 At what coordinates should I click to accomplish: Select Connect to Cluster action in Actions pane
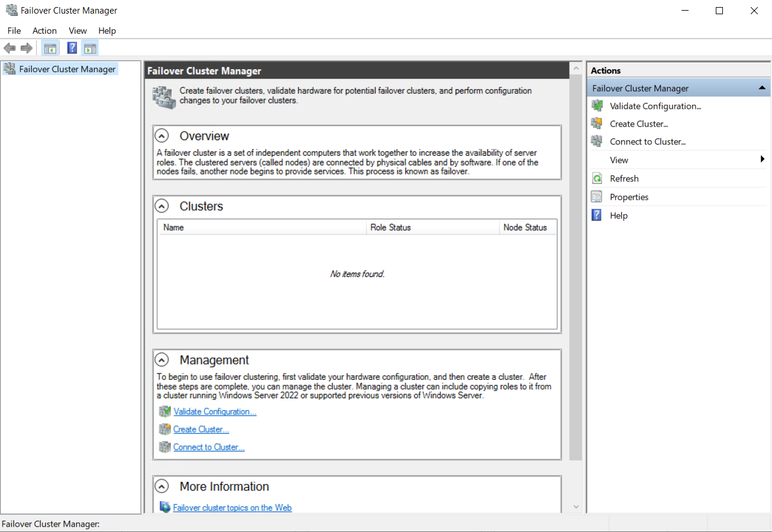point(648,141)
